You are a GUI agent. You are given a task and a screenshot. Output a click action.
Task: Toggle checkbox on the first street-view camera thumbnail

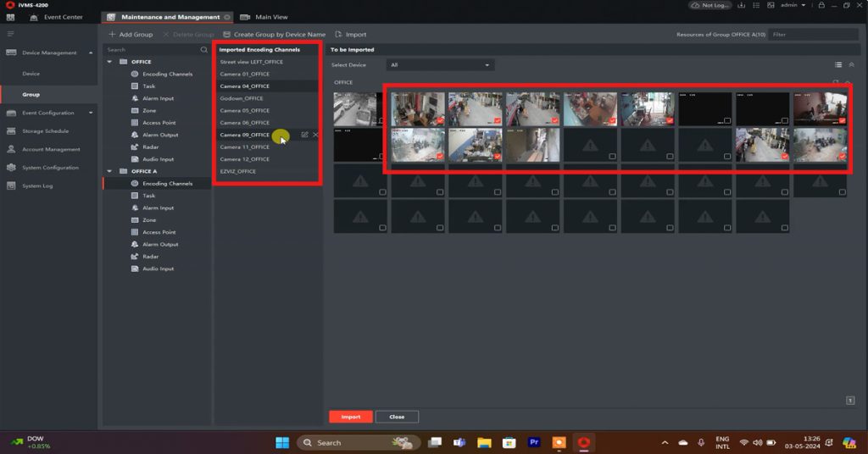tap(381, 121)
